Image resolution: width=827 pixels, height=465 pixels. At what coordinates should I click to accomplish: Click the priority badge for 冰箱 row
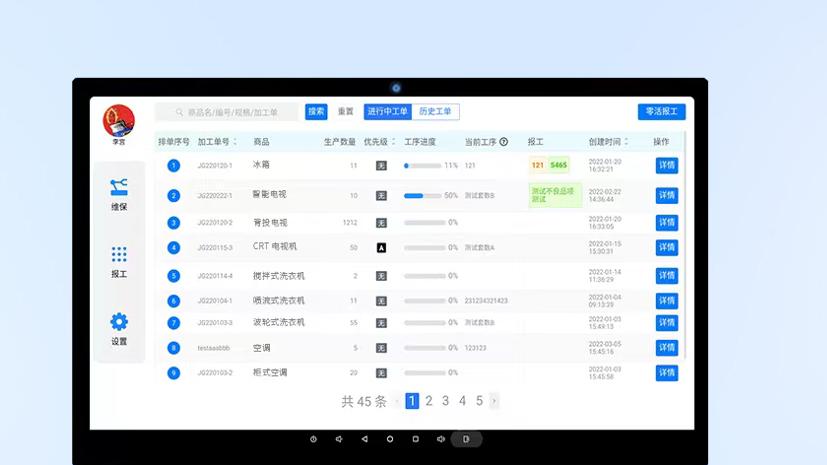coord(381,166)
